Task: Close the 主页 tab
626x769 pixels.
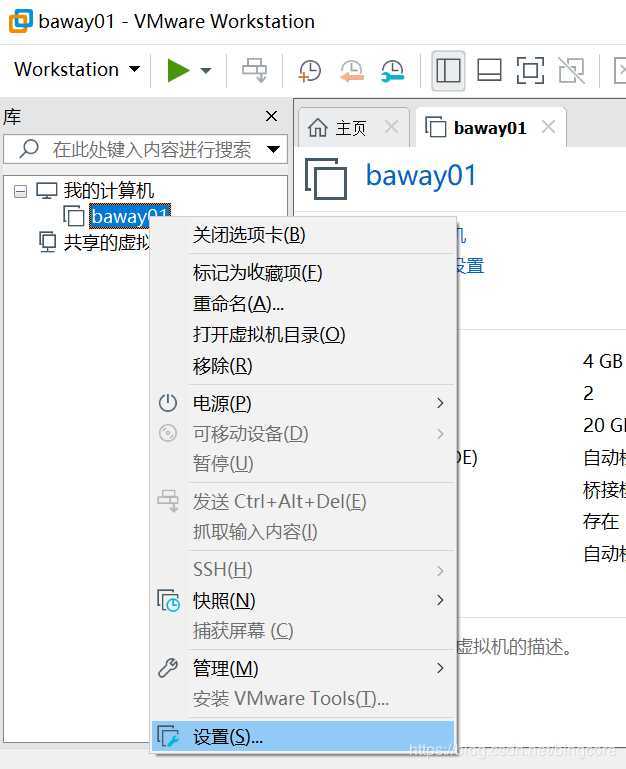Action: [x=391, y=128]
